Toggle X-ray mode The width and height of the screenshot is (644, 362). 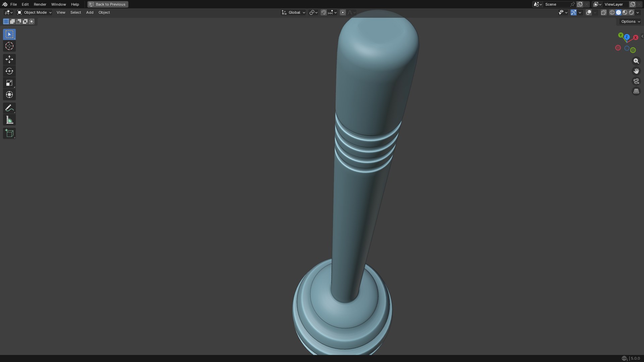tap(603, 12)
